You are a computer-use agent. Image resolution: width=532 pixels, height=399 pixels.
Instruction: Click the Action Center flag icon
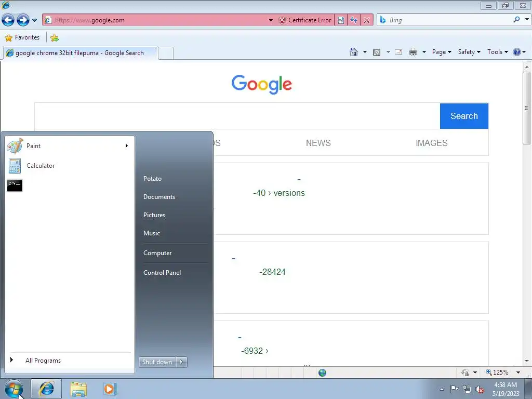coord(454,389)
